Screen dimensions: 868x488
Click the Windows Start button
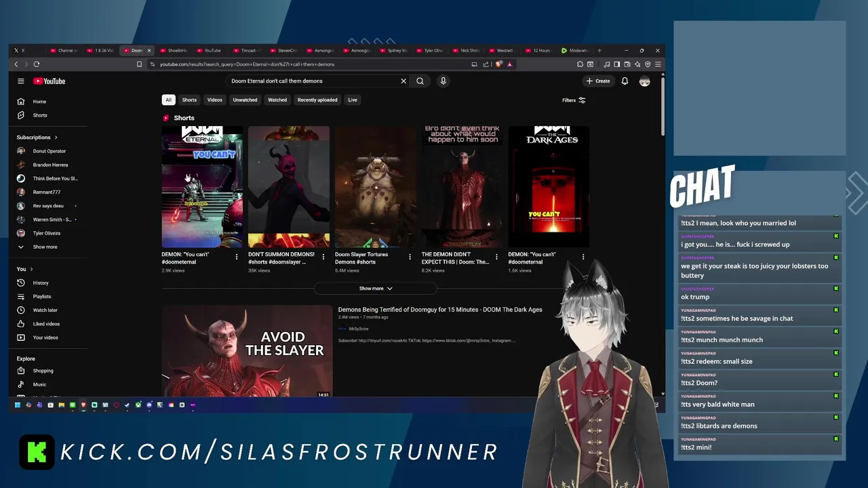tap(18, 405)
